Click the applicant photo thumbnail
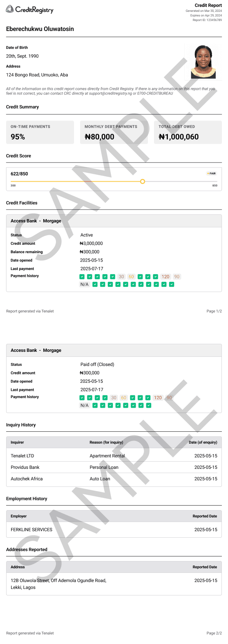Viewport: 228px width, 644px height. [203, 61]
